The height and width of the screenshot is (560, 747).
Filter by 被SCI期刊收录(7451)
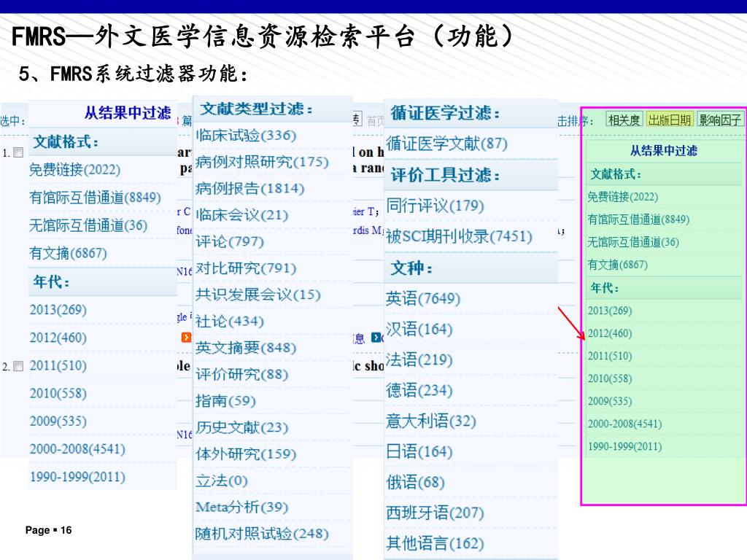[460, 236]
